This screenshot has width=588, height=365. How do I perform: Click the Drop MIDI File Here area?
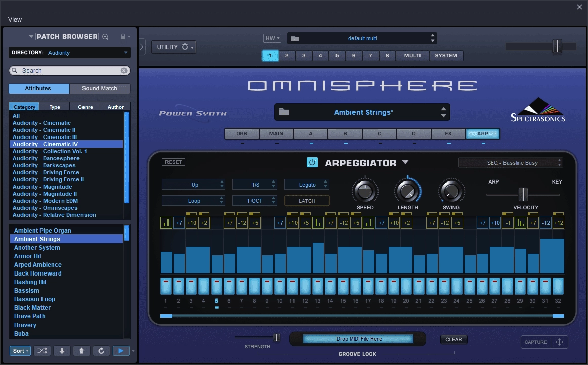(x=358, y=339)
